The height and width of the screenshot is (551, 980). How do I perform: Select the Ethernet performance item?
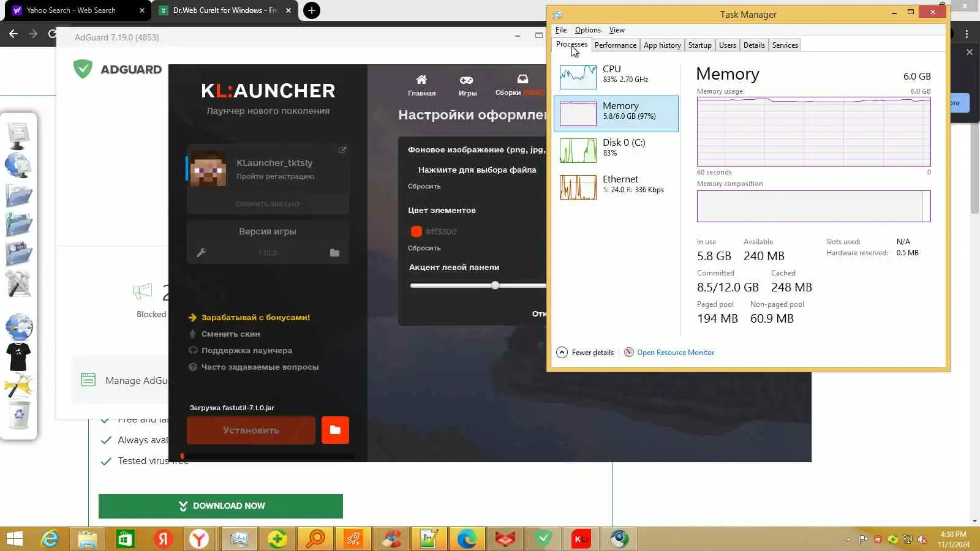[x=616, y=187]
